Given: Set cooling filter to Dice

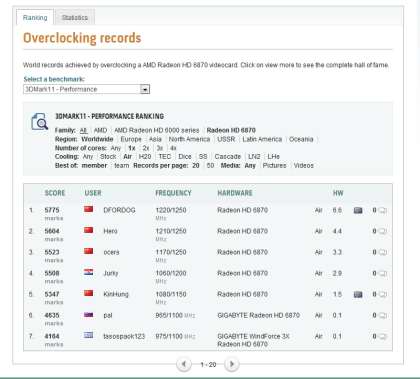Looking at the screenshot, I should pyautogui.click(x=185, y=157).
